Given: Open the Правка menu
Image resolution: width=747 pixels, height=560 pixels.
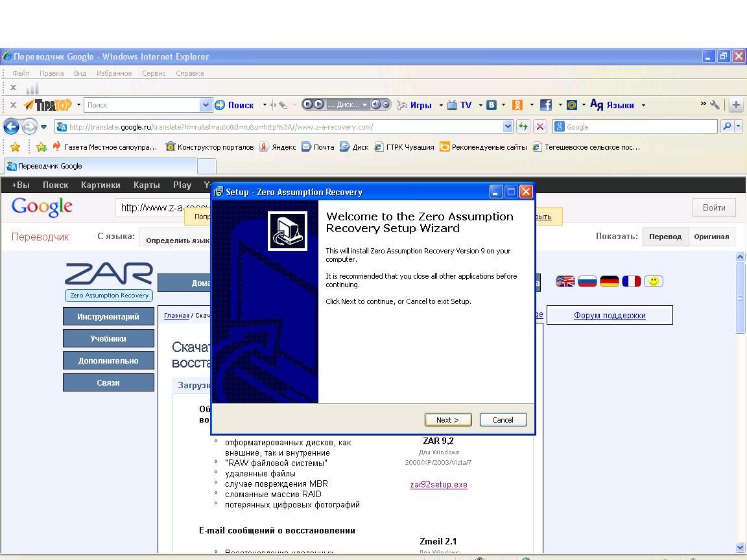Looking at the screenshot, I should 51,73.
